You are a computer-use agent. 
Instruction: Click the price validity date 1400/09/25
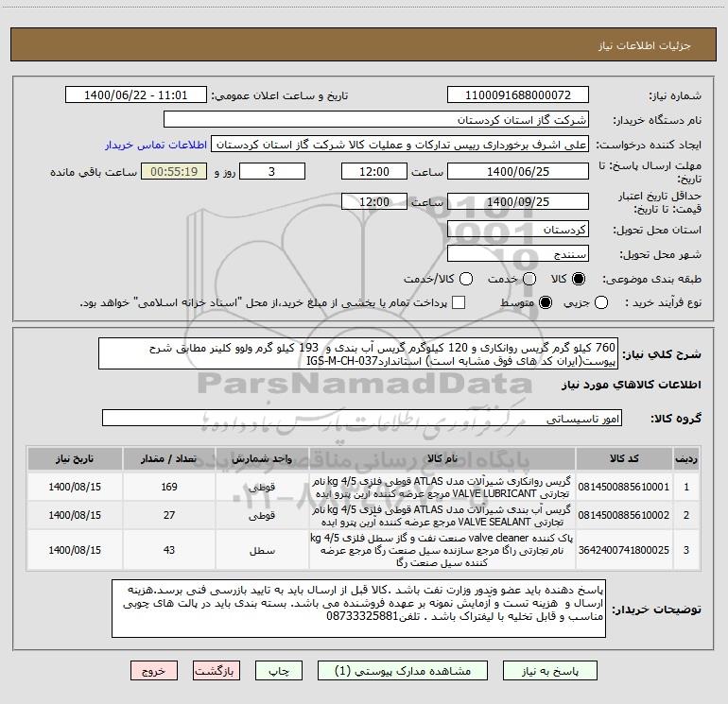point(518,201)
